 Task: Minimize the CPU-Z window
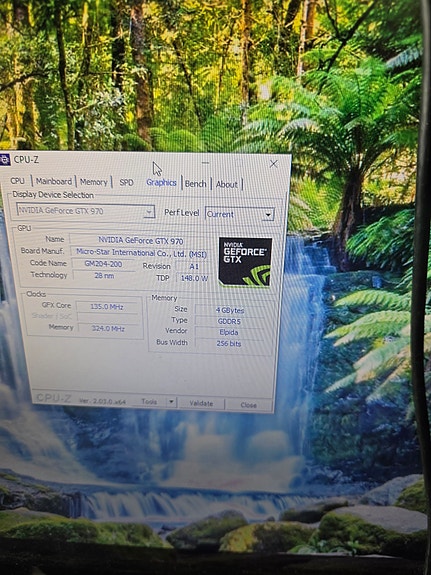tap(206, 163)
